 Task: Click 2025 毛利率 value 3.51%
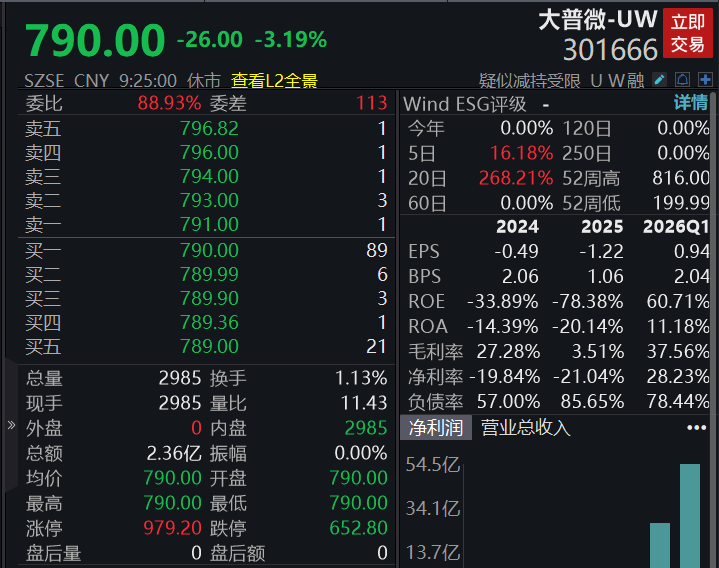598,352
